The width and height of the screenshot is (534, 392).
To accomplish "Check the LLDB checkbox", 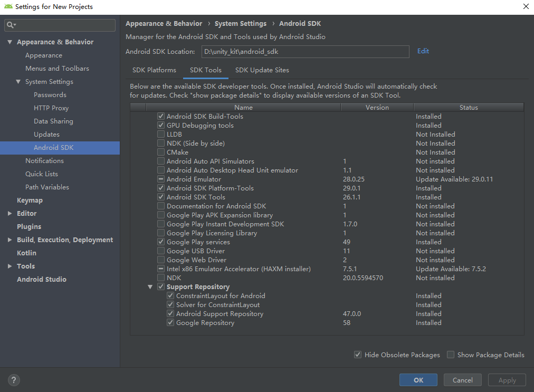I will tap(161, 134).
